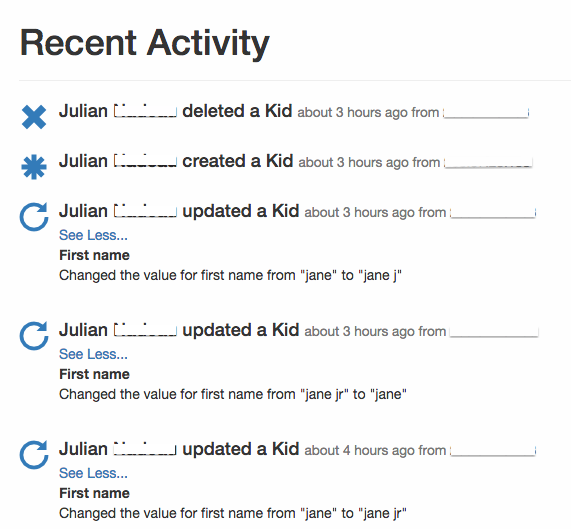Open the "created a Kid" activity entry
This screenshot has height=529, width=571.
pyautogui.click(x=237, y=161)
